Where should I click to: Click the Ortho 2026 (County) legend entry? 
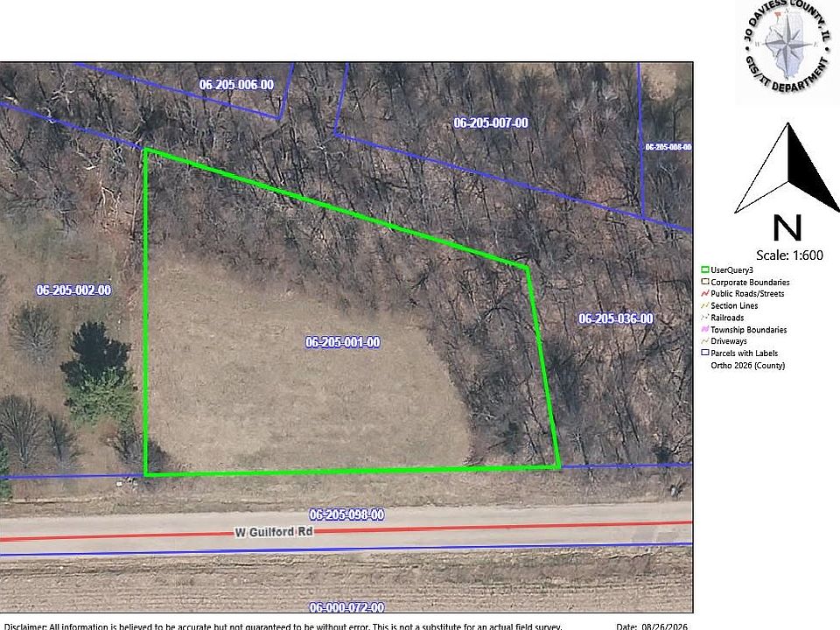coord(747,366)
